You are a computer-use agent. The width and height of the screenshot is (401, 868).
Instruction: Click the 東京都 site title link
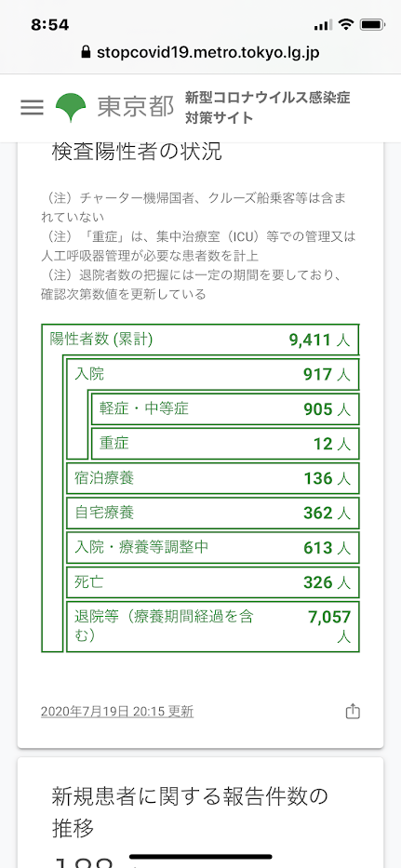(136, 107)
